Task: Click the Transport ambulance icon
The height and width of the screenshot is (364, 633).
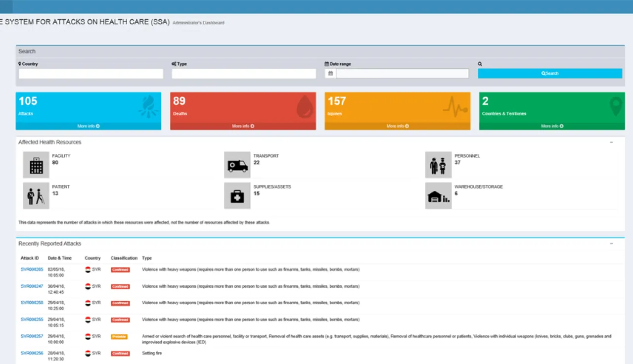Action: coord(237,165)
